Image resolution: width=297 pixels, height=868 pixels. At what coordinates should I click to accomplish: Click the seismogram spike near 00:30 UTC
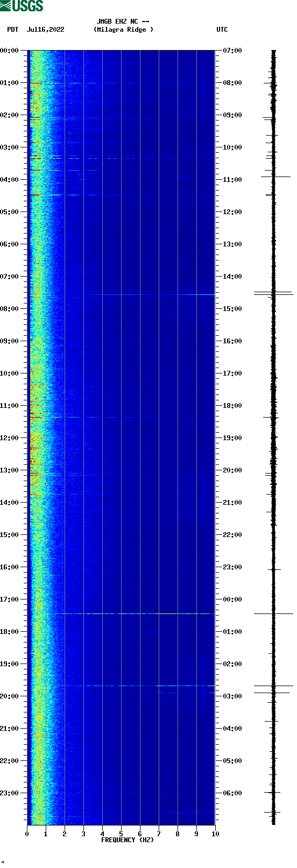coord(273,613)
